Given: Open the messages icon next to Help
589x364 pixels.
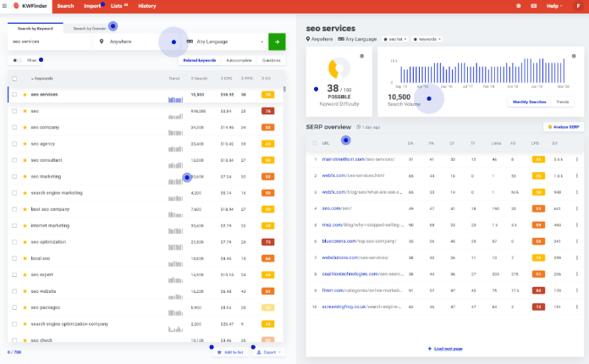Looking at the screenshot, I should 534,6.
